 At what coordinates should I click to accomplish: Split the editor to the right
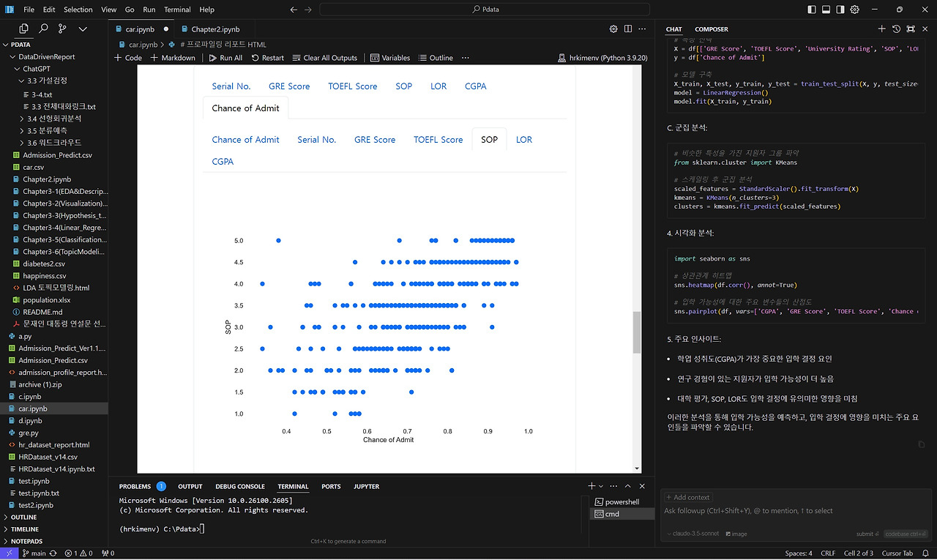pos(628,29)
